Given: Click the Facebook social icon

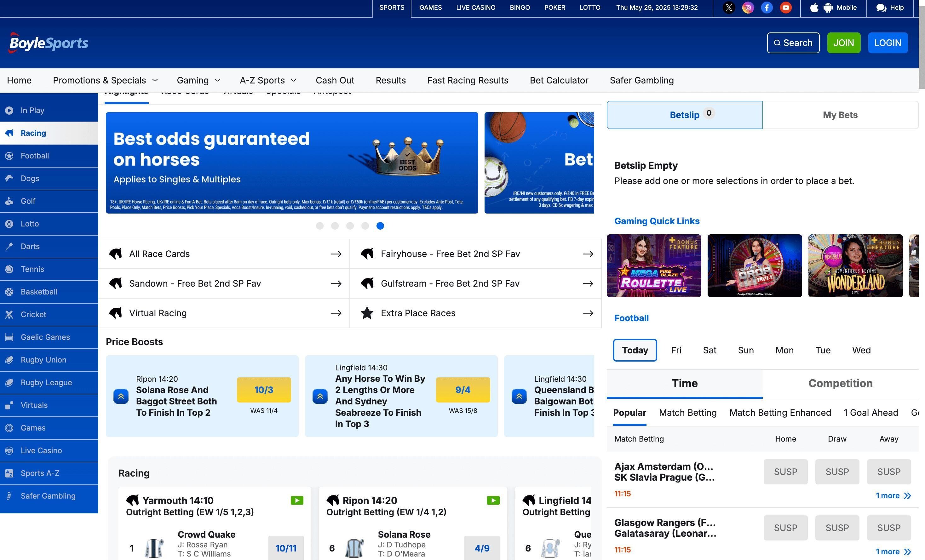Looking at the screenshot, I should (x=767, y=8).
